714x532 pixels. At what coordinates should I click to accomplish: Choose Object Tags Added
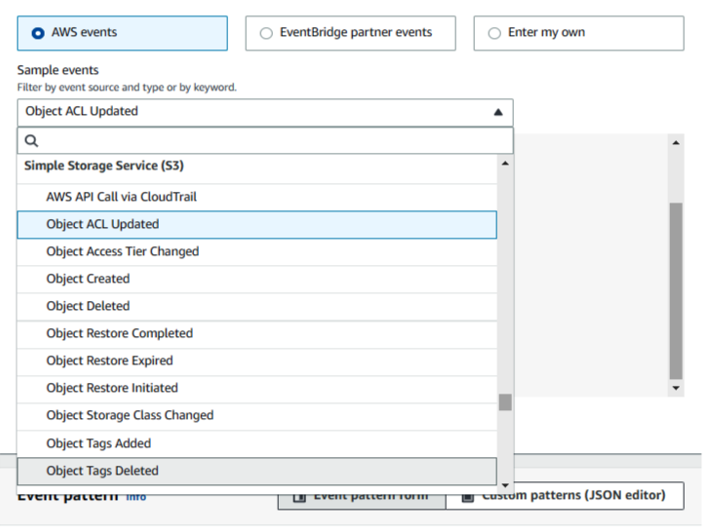257,444
